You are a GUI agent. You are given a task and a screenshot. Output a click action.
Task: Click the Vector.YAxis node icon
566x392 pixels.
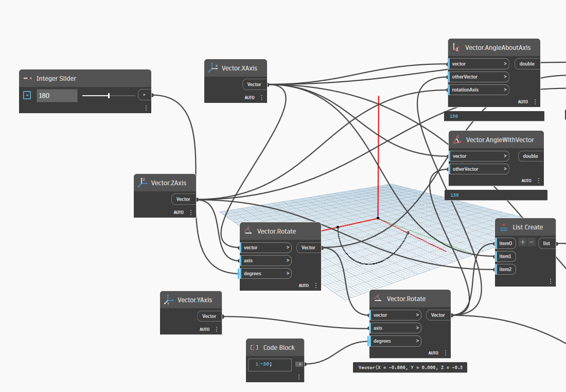(168, 300)
